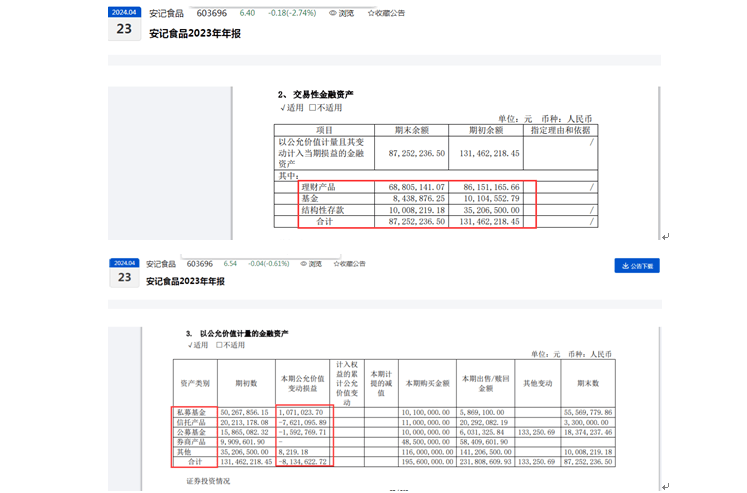This screenshot has width=747, height=493.
Task: Click the heading 3. 以公允价值计量的金融资产
Action: pos(237,333)
